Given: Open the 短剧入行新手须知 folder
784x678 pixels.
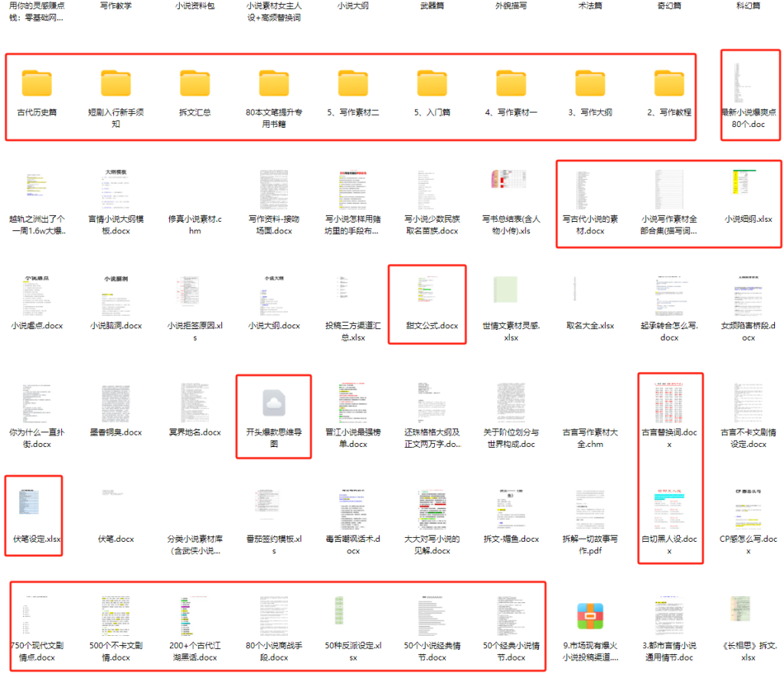Looking at the screenshot, I should pos(116,83).
